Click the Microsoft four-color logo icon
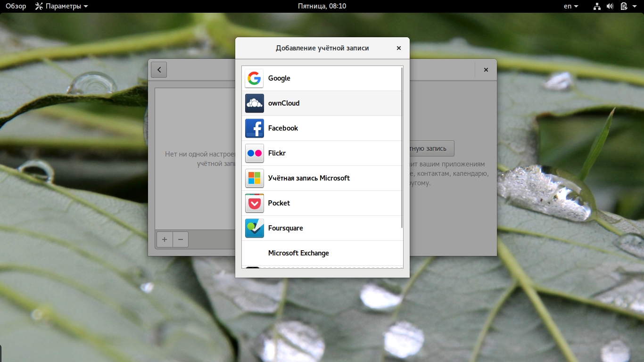Image resolution: width=644 pixels, height=362 pixels. [254, 178]
